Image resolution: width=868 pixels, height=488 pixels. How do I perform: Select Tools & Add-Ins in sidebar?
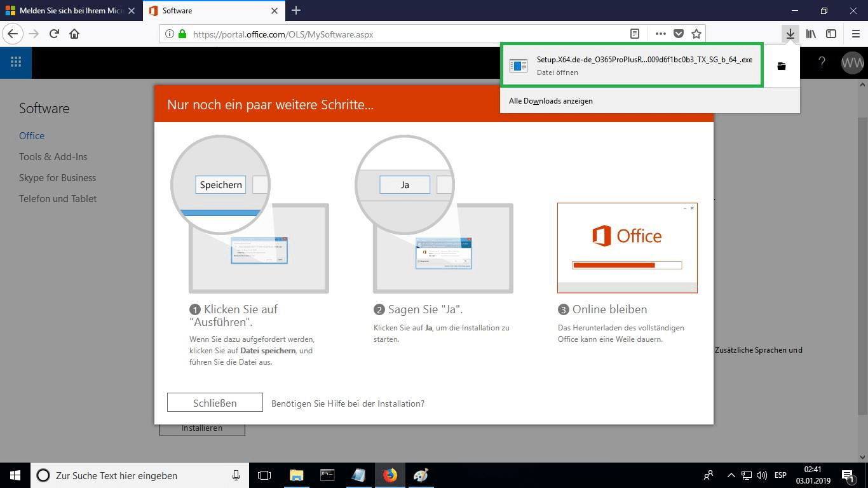53,157
